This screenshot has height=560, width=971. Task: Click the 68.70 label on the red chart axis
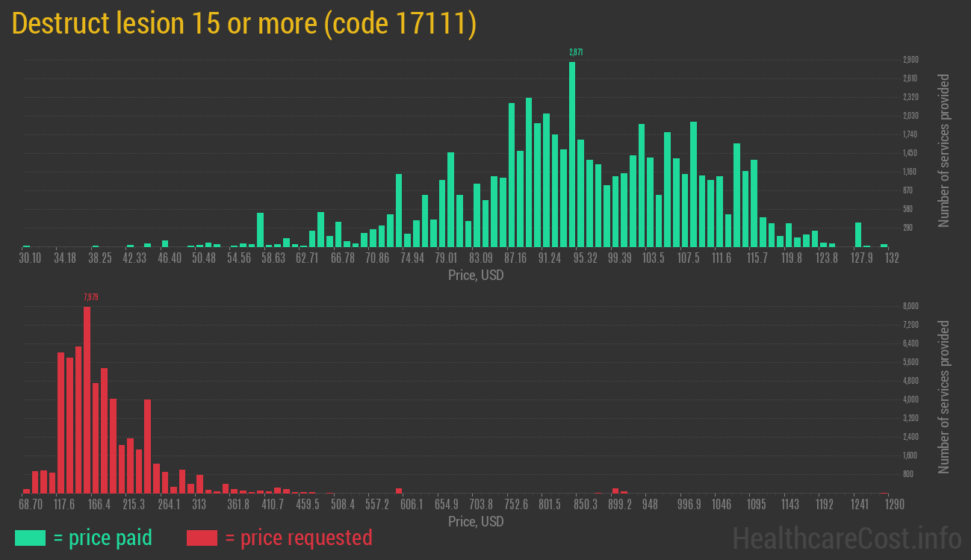point(31,505)
